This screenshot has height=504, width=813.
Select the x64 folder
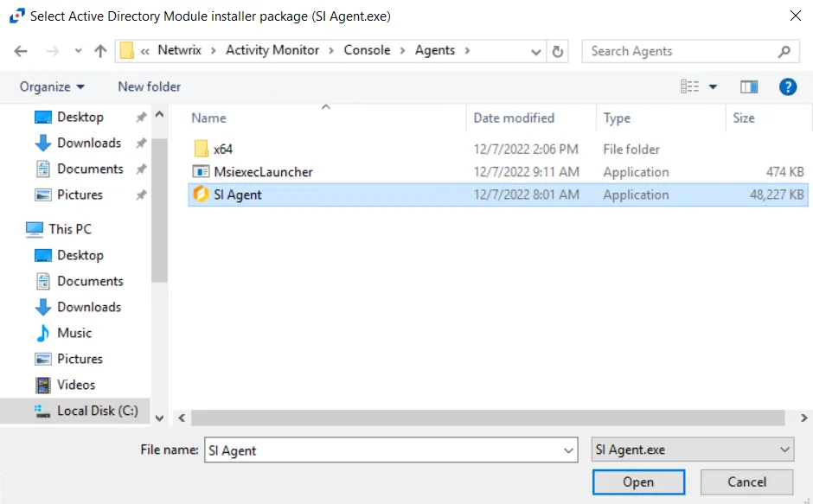(x=223, y=150)
